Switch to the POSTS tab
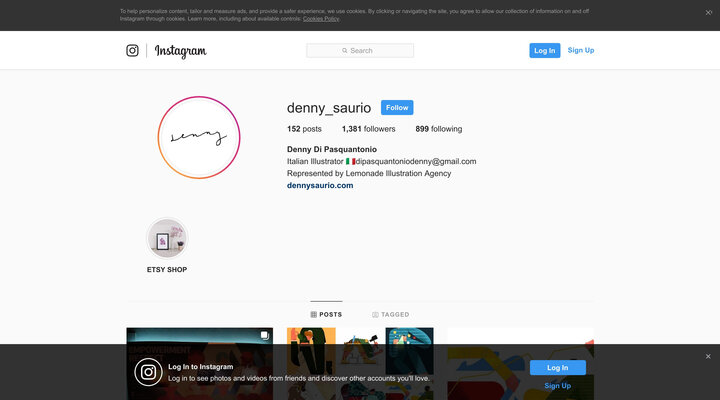 tap(326, 314)
